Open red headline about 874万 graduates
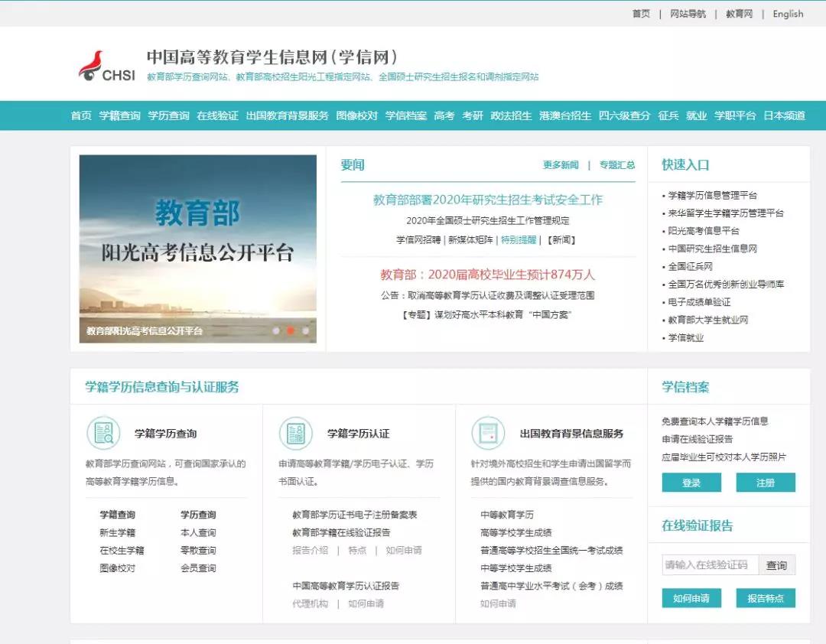Viewport: 826px width, 644px height. coord(488,275)
